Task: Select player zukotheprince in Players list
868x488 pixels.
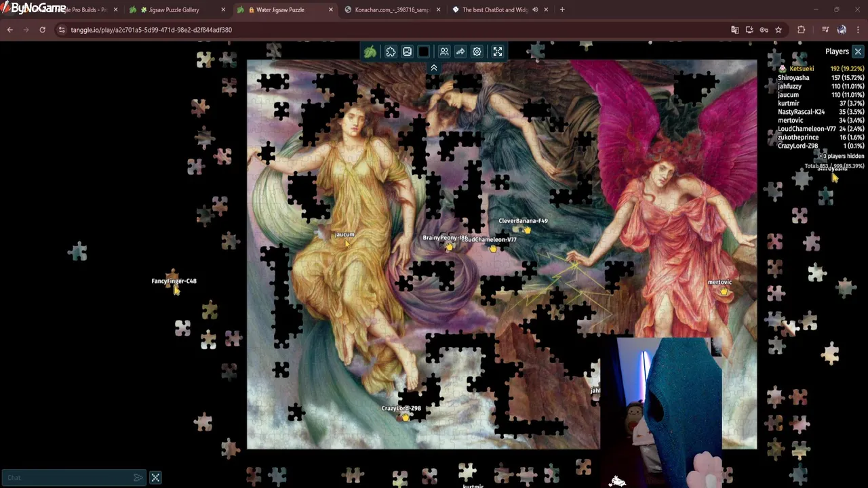Action: (798, 138)
